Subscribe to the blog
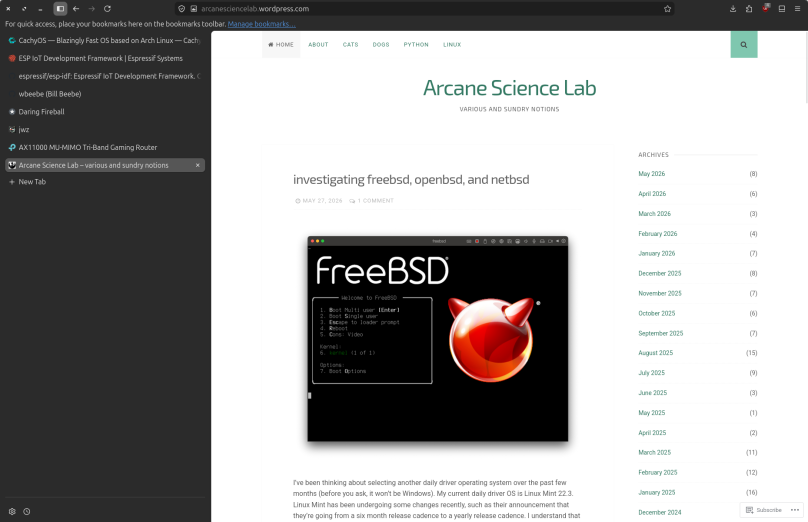 point(764,510)
